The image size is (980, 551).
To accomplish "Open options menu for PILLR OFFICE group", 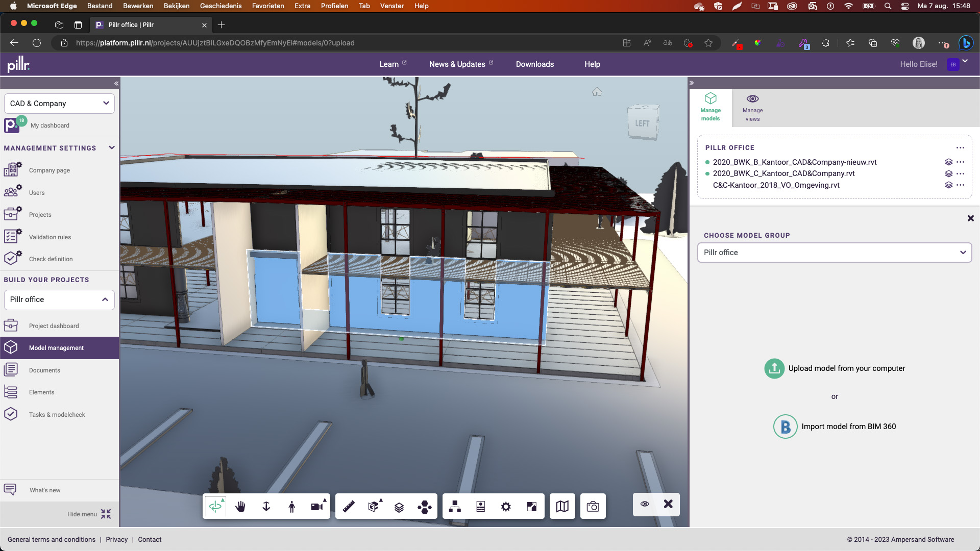I will (961, 148).
